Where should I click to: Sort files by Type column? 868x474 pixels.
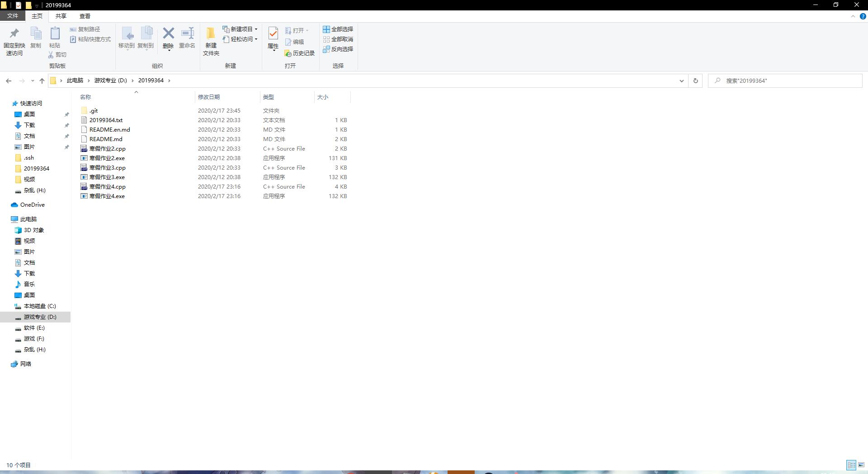[x=287, y=97]
